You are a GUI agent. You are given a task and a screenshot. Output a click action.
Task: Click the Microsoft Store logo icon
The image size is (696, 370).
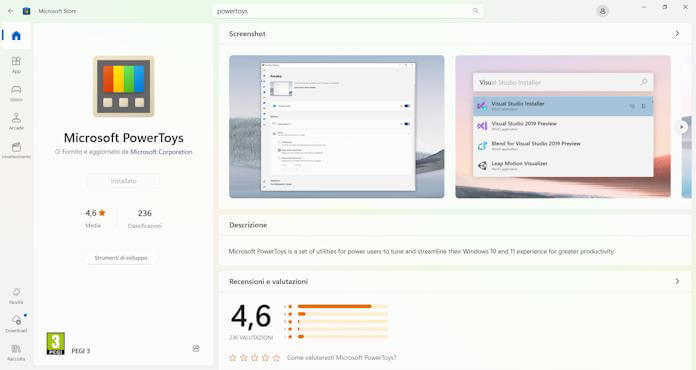tap(26, 11)
